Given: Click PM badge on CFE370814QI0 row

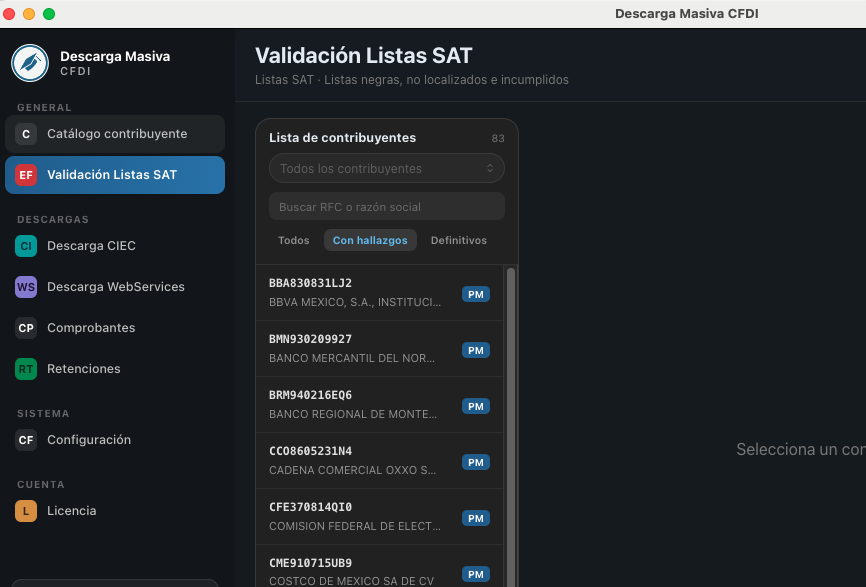Looking at the screenshot, I should 476,518.
